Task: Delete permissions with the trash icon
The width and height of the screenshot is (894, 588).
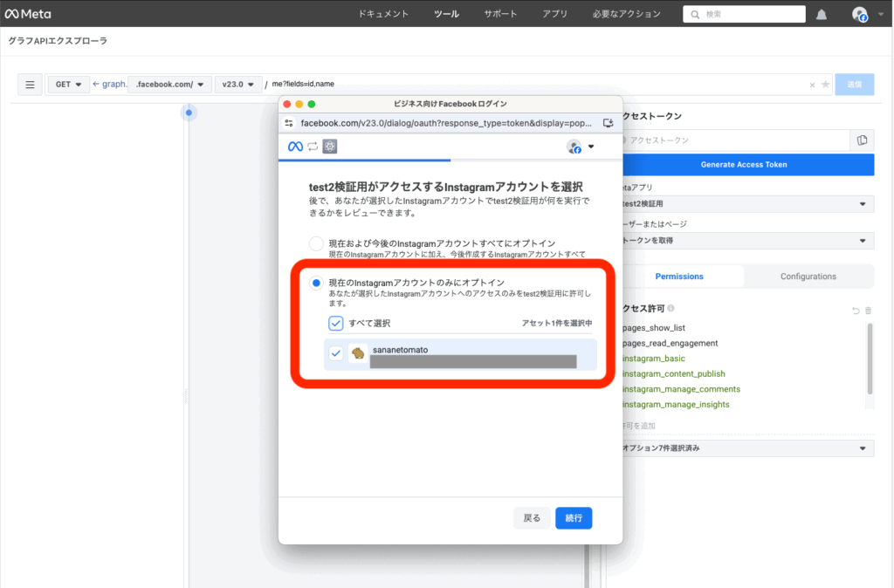Action: click(x=869, y=311)
